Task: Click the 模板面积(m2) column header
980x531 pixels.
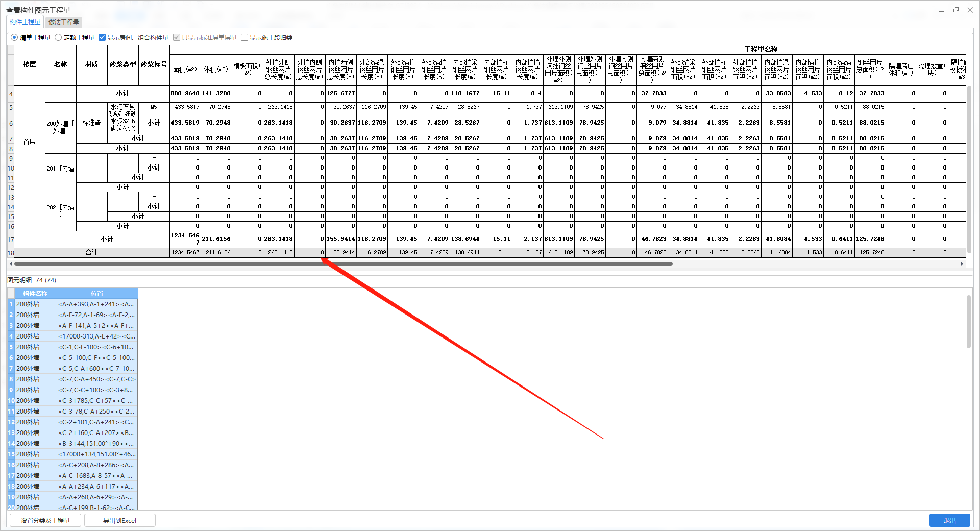Action: point(247,69)
